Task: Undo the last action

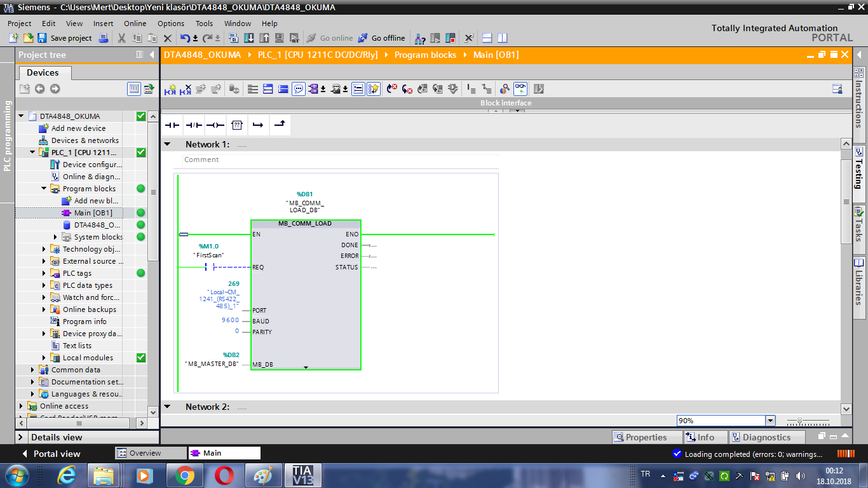Action: 185,38
